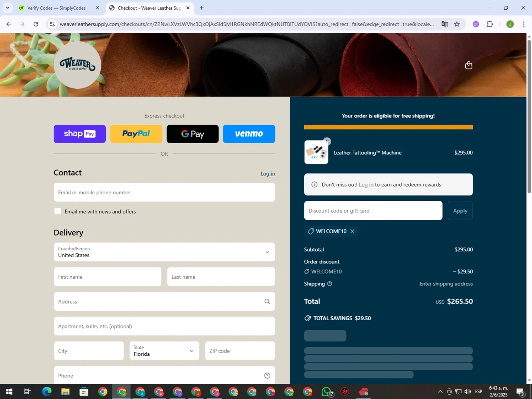Click the Phone input field
Screen dimensions: 532x399
pos(164,375)
